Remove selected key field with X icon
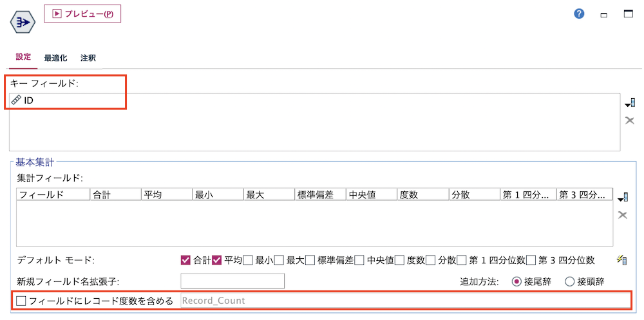Viewport: 644px width, 320px height. (630, 120)
